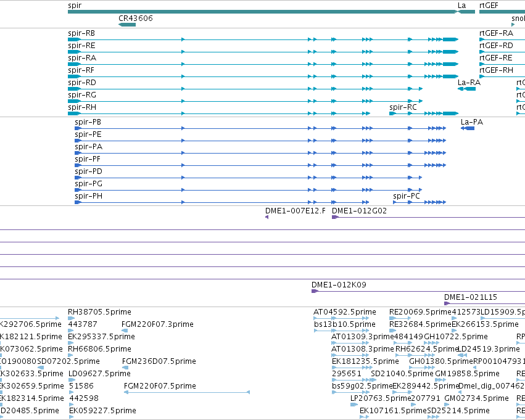
Task: Open protein label spir-PA
Action: coord(88,147)
